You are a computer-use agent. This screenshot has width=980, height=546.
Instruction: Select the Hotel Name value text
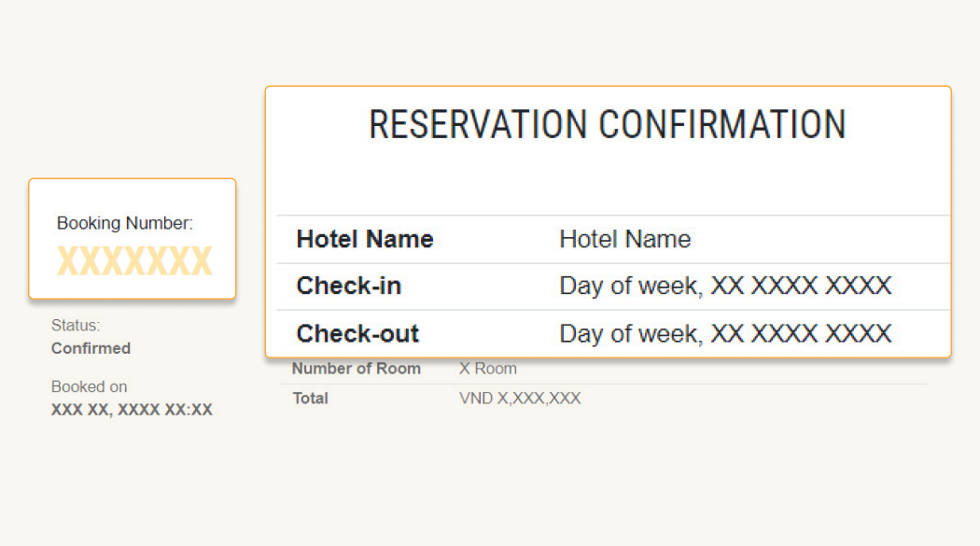click(625, 239)
